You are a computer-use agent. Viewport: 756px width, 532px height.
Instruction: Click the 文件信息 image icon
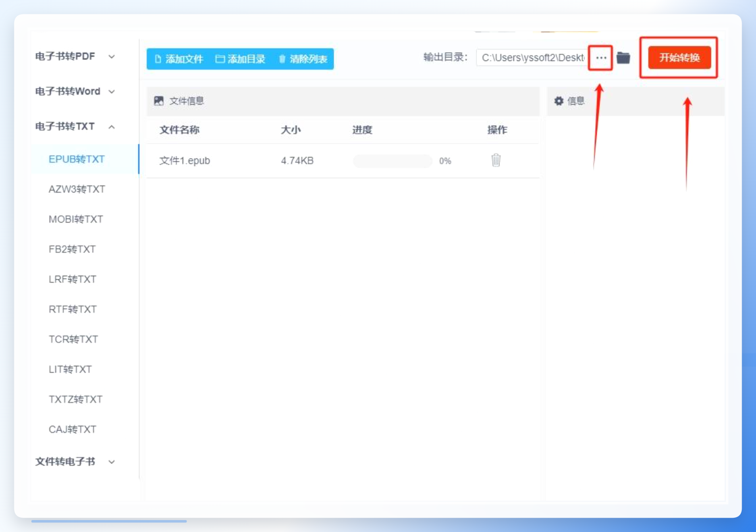tap(159, 101)
